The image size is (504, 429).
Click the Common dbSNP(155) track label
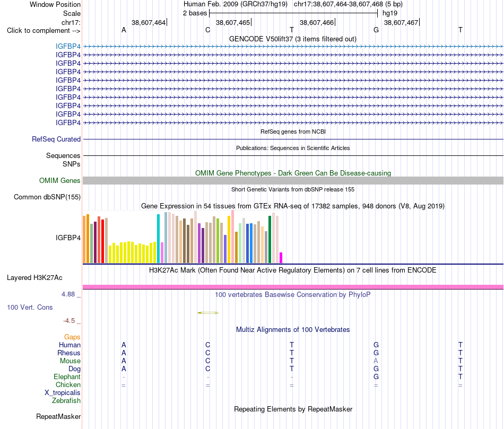coord(47,197)
